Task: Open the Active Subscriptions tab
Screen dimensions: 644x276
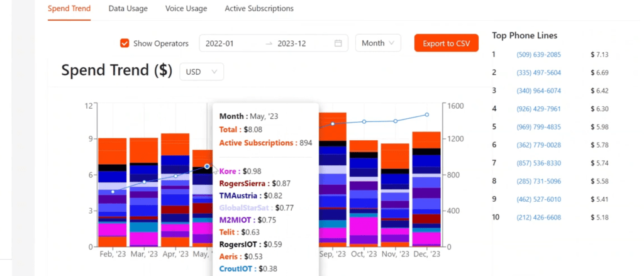Action: coord(259,8)
